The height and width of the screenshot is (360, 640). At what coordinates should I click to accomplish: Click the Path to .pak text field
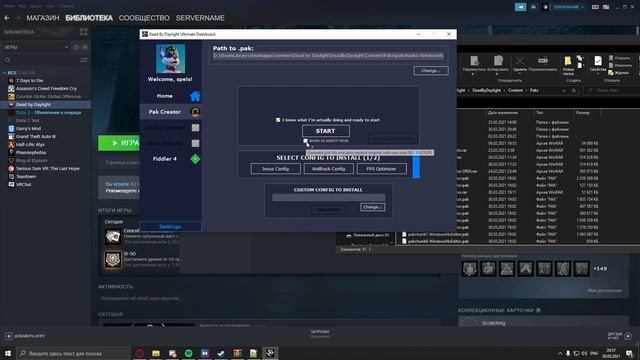[x=328, y=56]
